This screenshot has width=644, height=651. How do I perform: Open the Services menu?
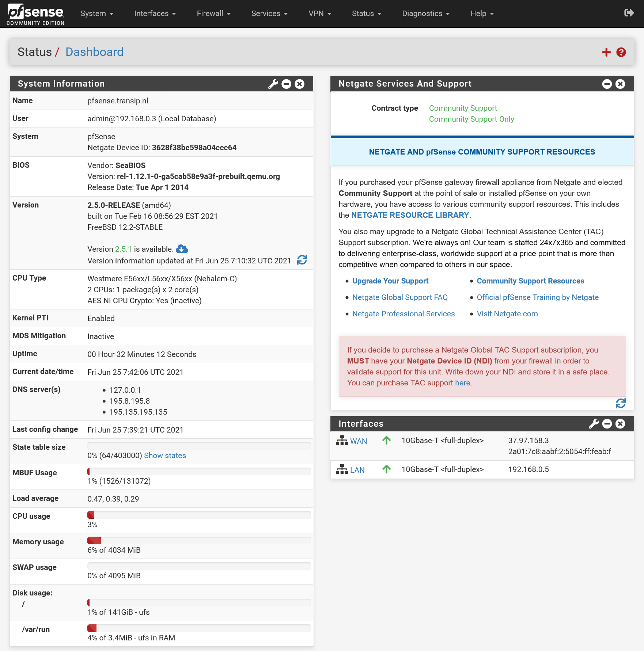click(x=270, y=14)
